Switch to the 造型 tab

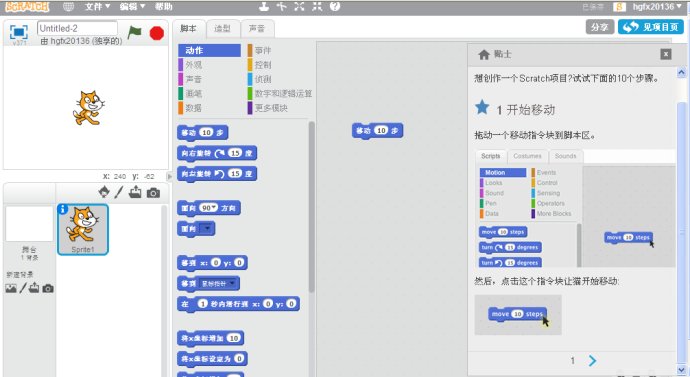click(223, 29)
